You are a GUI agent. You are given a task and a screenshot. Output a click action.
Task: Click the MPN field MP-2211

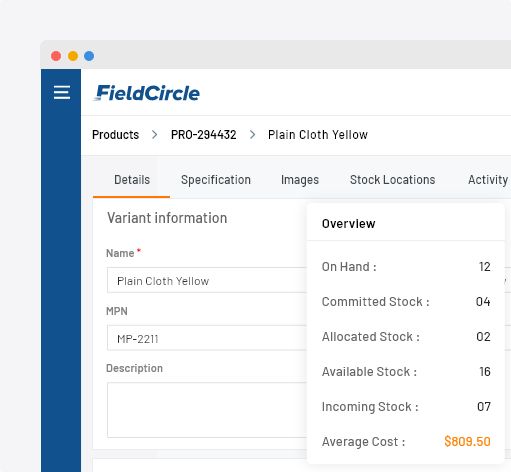(207, 338)
